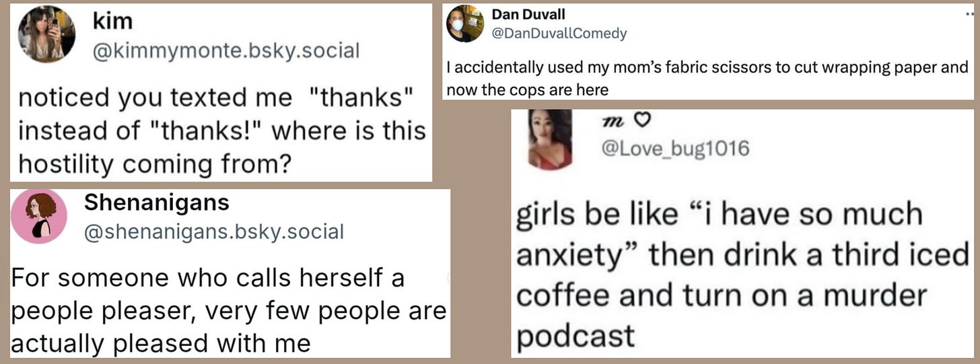Open the @kimmymonte.bsky.social handle

click(225, 51)
